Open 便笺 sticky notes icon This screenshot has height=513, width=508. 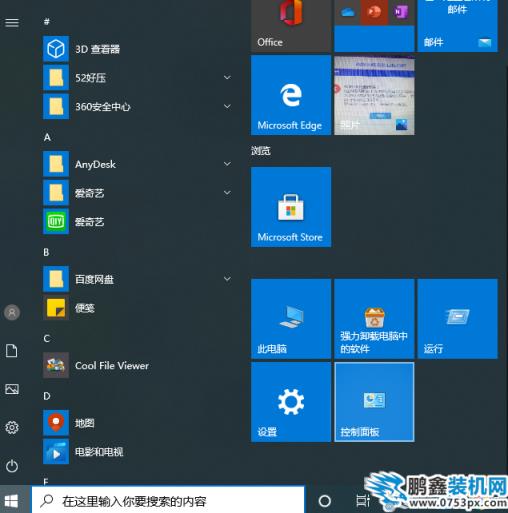pyautogui.click(x=56, y=307)
